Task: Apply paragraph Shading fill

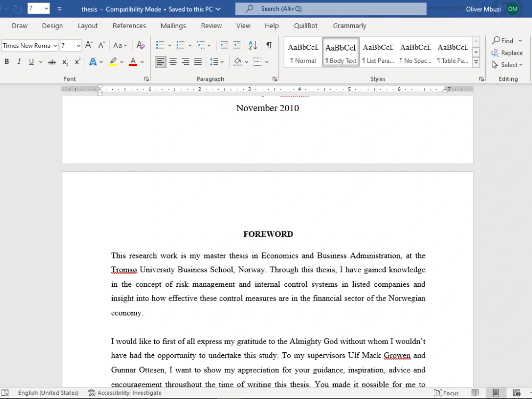Action: pyautogui.click(x=237, y=62)
